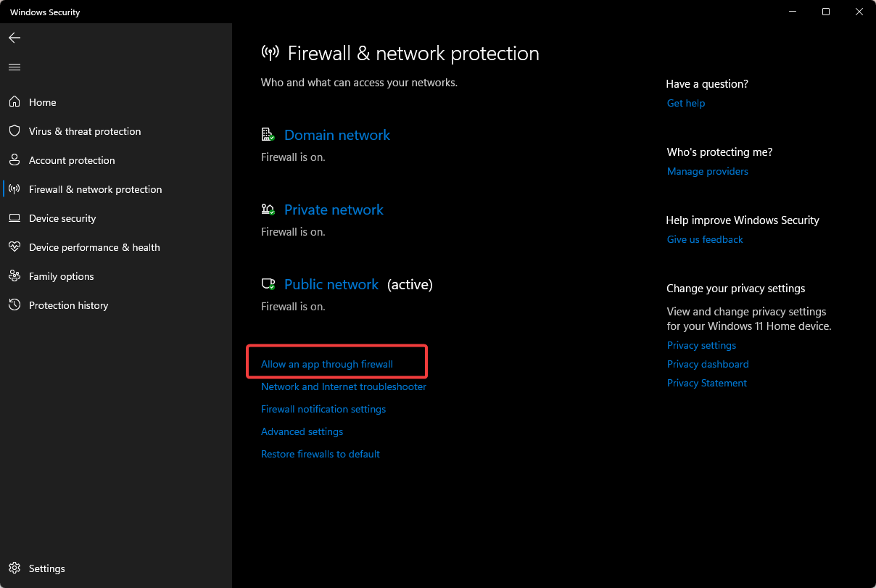Open the Domain network settings

tap(336, 135)
